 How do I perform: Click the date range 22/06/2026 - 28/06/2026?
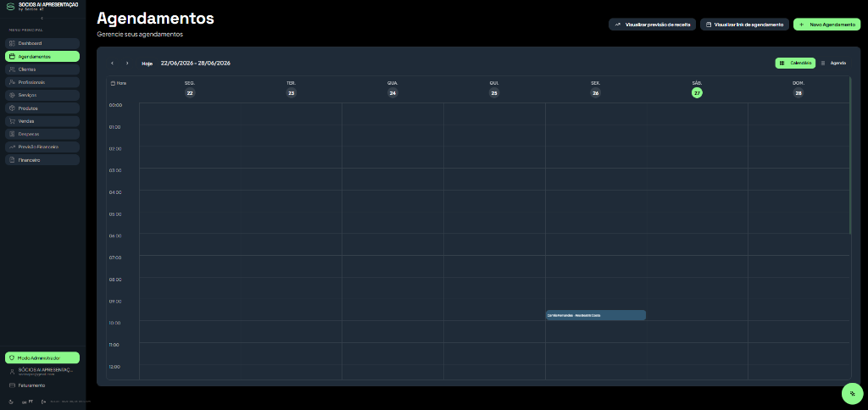click(196, 63)
